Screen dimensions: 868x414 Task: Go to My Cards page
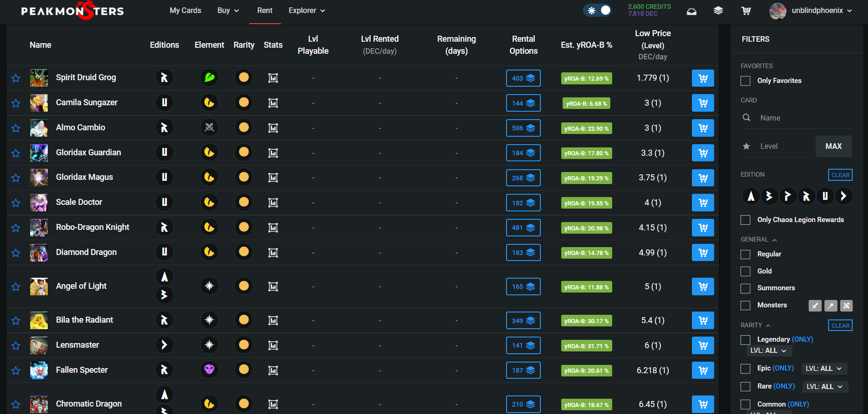(x=185, y=11)
